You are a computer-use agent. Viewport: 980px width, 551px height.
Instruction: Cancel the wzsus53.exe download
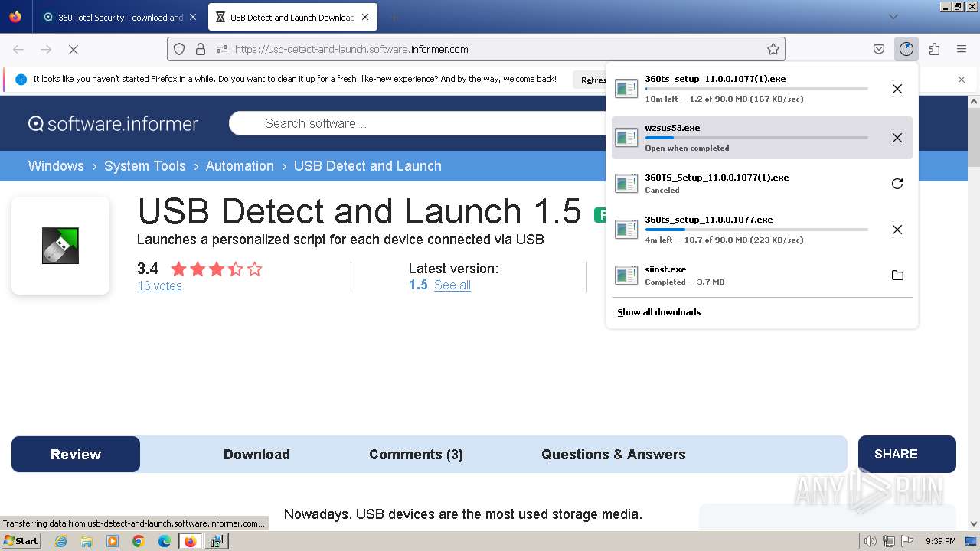pyautogui.click(x=897, y=138)
